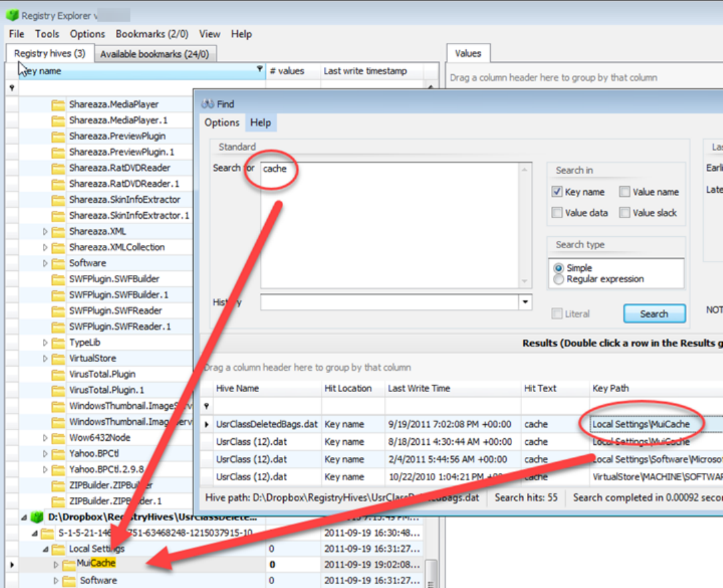Click the Shareaza.RatDVDReader folder icon

(x=58, y=169)
